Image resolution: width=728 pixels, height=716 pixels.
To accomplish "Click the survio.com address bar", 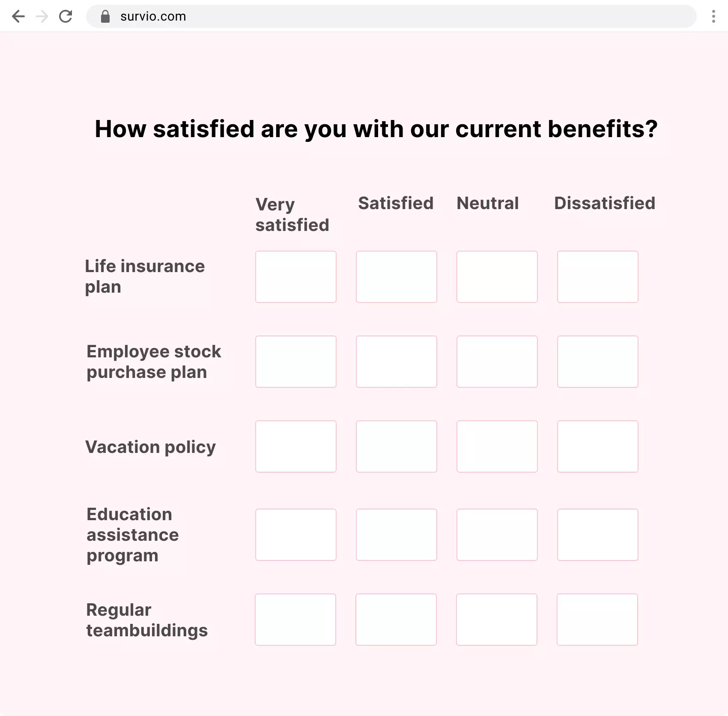I will click(385, 16).
